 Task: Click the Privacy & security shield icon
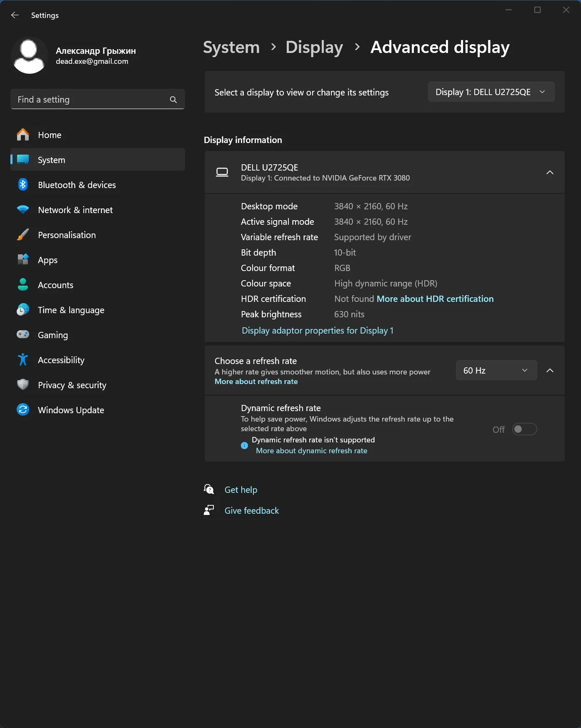[23, 385]
